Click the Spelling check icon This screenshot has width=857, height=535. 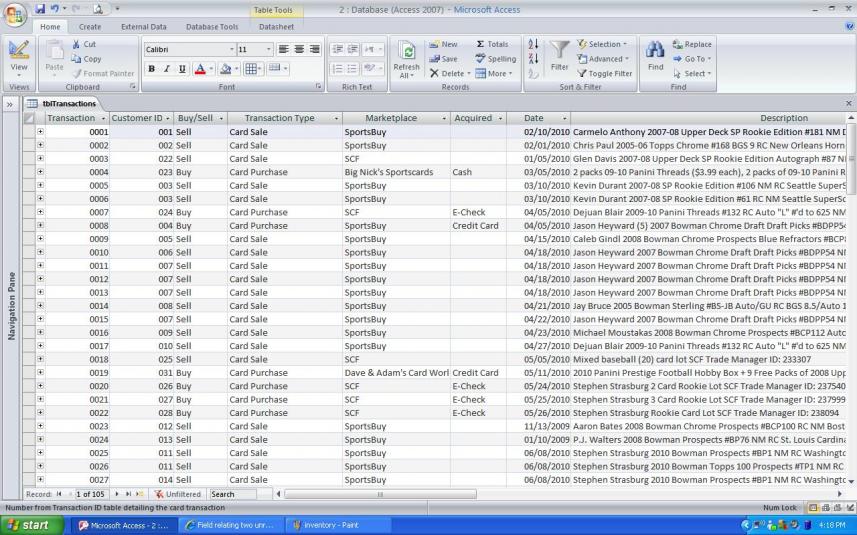[x=480, y=58]
